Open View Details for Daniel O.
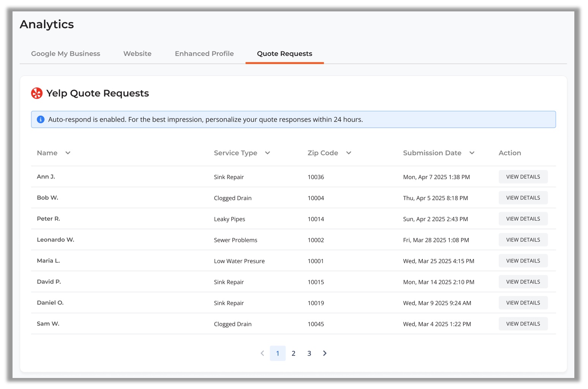The height and width of the screenshot is (389, 588). click(523, 303)
